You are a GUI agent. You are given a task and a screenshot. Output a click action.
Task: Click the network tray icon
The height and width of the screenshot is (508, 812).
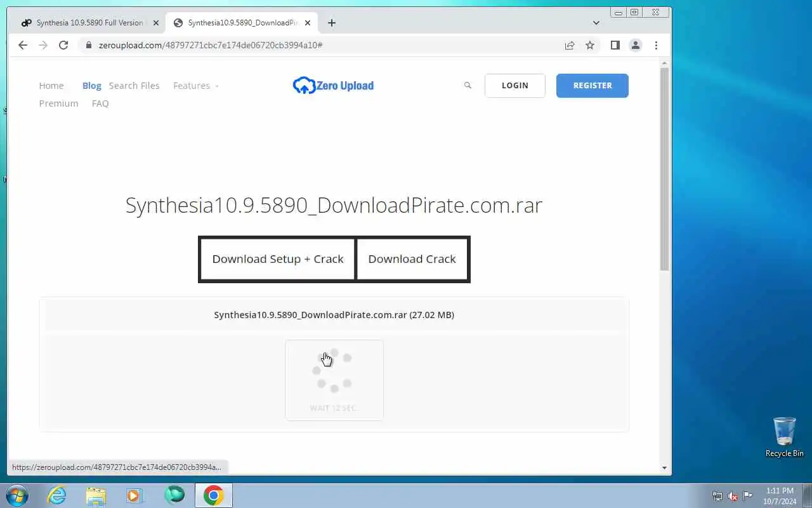coord(717,496)
